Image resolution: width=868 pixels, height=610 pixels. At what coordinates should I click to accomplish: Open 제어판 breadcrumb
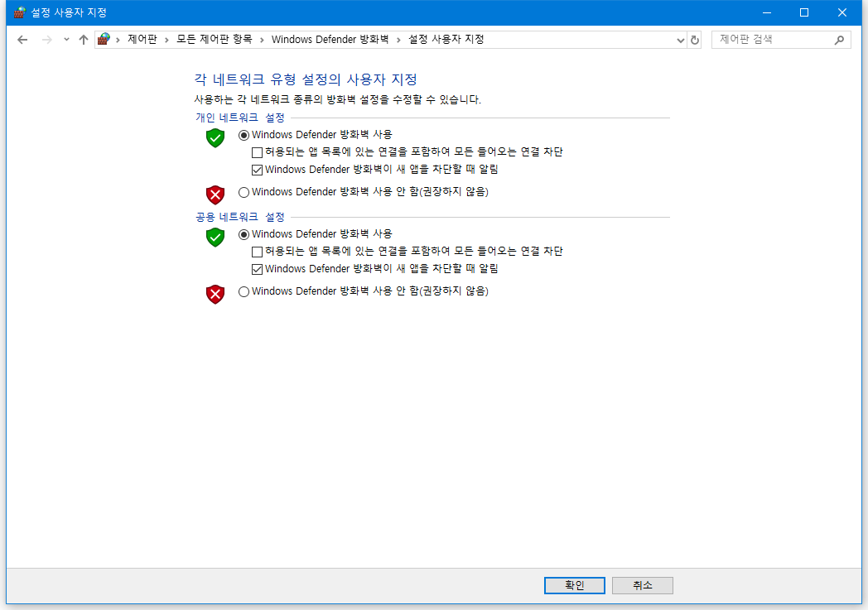click(x=142, y=39)
